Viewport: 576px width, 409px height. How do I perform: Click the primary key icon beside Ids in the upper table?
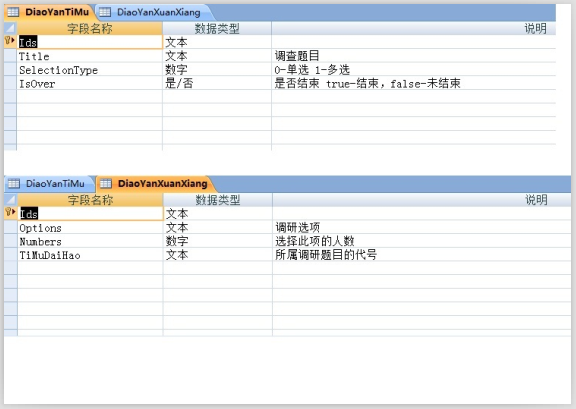10,40
